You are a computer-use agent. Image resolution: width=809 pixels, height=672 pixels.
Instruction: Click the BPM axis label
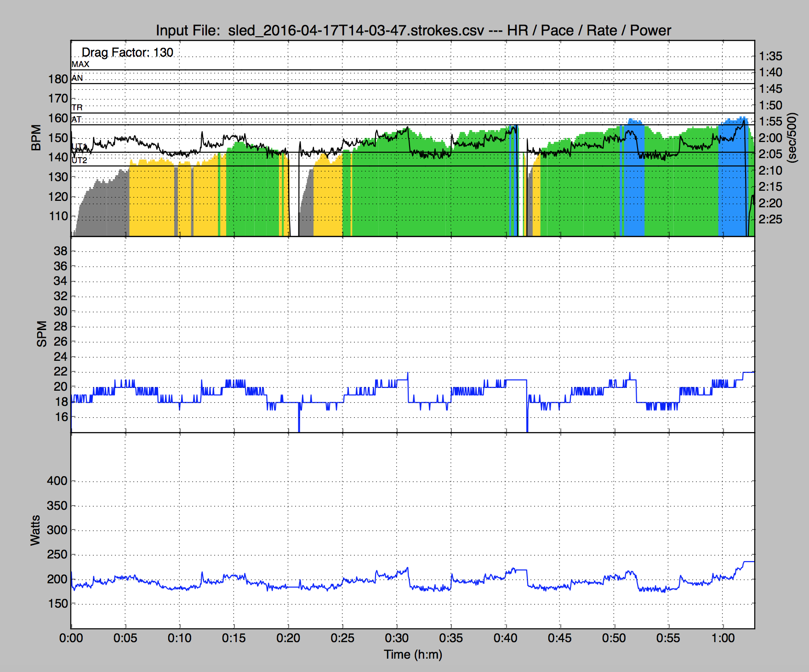pos(36,138)
